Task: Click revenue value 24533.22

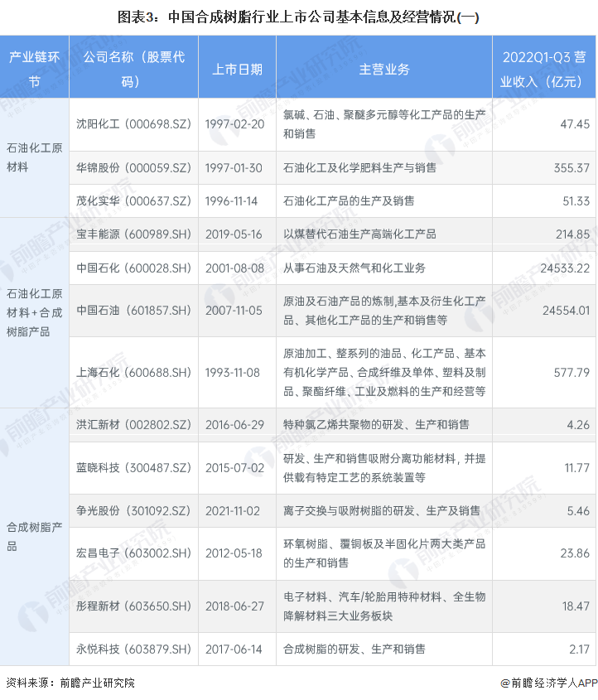Action: [565, 268]
